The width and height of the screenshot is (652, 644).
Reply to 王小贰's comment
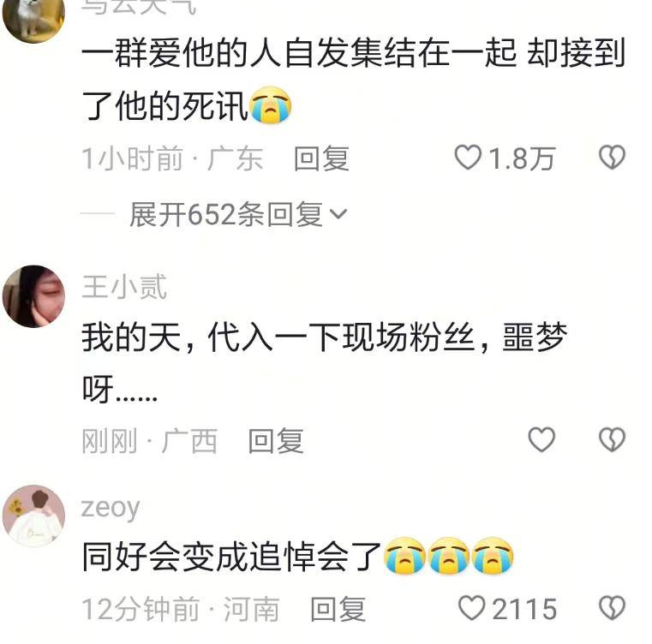click(276, 440)
